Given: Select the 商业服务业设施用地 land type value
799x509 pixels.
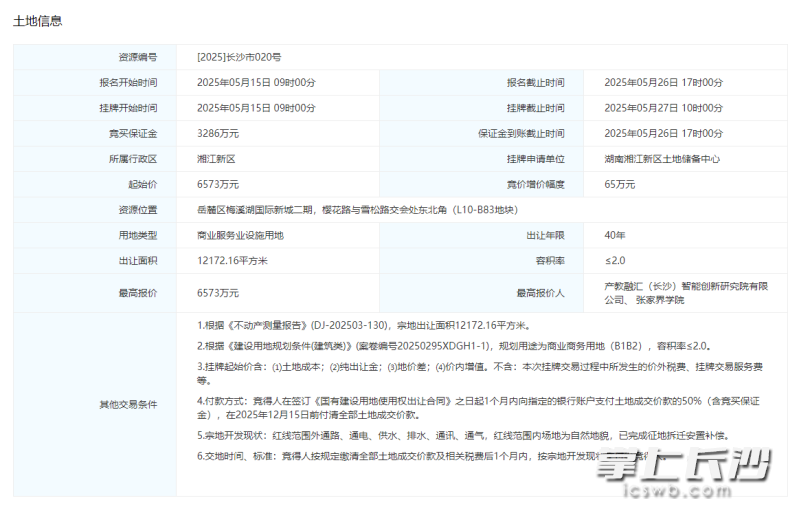Looking at the screenshot, I should pyautogui.click(x=241, y=235).
